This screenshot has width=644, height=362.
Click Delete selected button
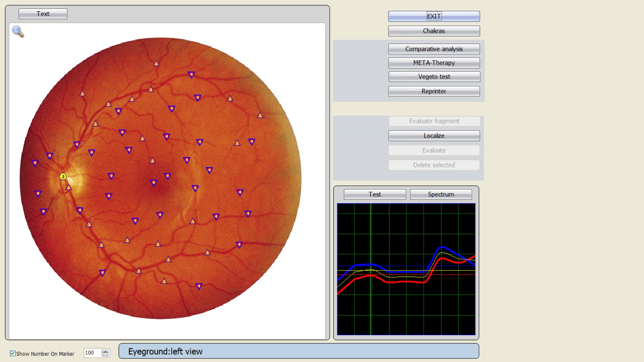pos(434,165)
